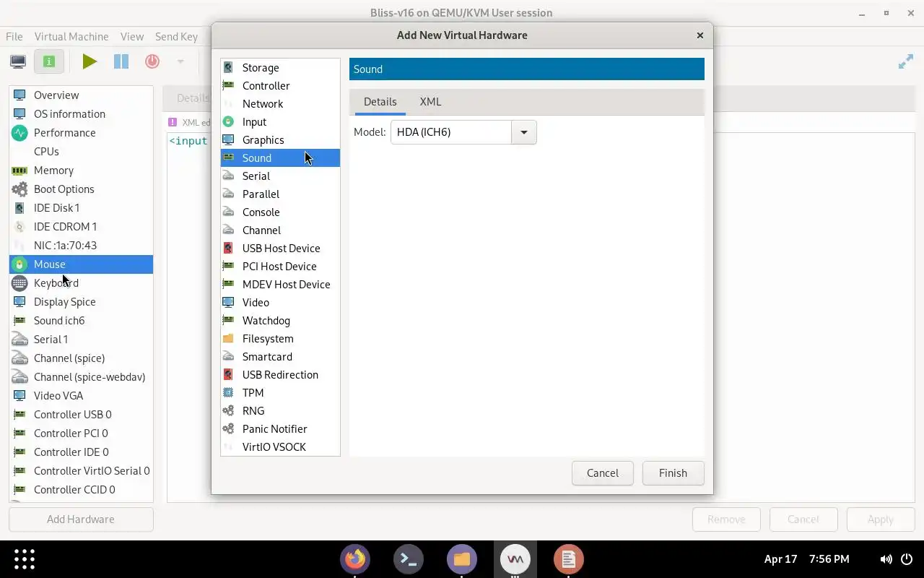This screenshot has height=578, width=924.
Task: Pick the Input device icon
Action: point(228,121)
